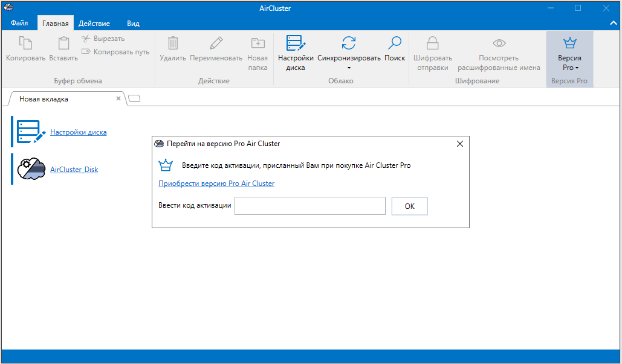Click the activation code input field

[309, 206]
